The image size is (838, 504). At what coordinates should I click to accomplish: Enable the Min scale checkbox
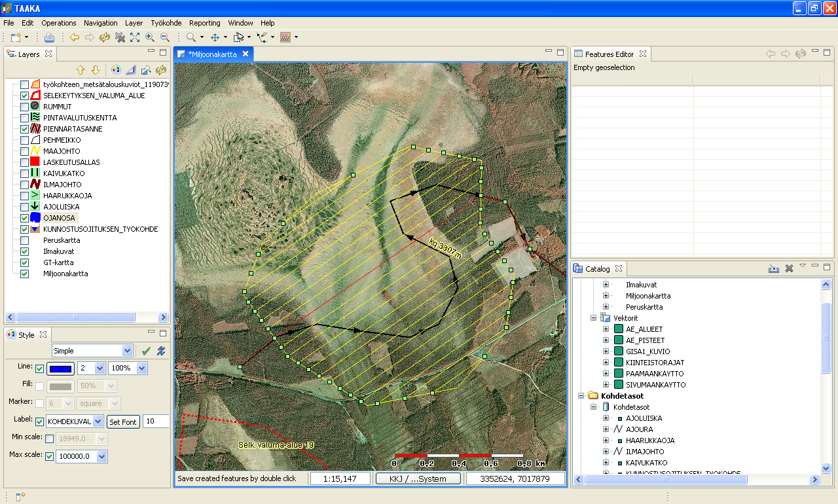tap(49, 439)
